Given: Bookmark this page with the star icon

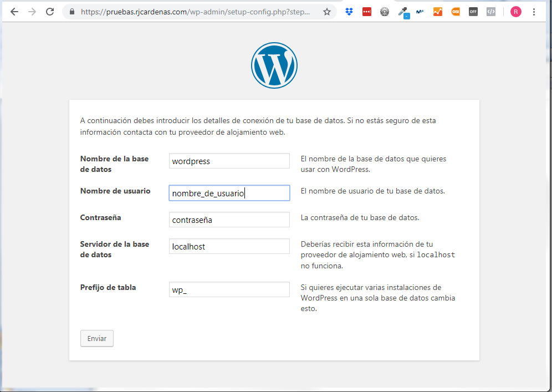Looking at the screenshot, I should click(327, 12).
